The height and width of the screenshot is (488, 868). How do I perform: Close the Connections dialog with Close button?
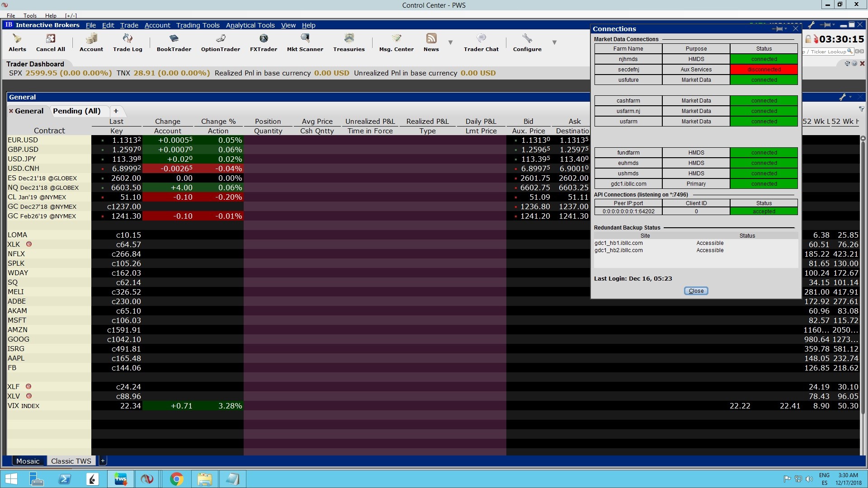coord(696,291)
